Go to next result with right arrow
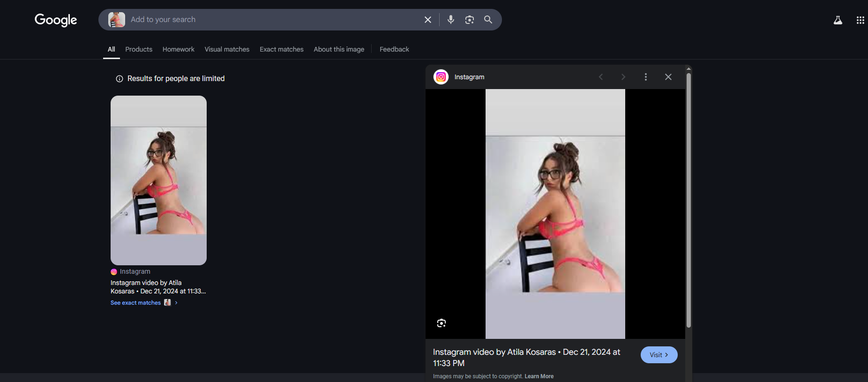This screenshot has height=382, width=868. [623, 77]
